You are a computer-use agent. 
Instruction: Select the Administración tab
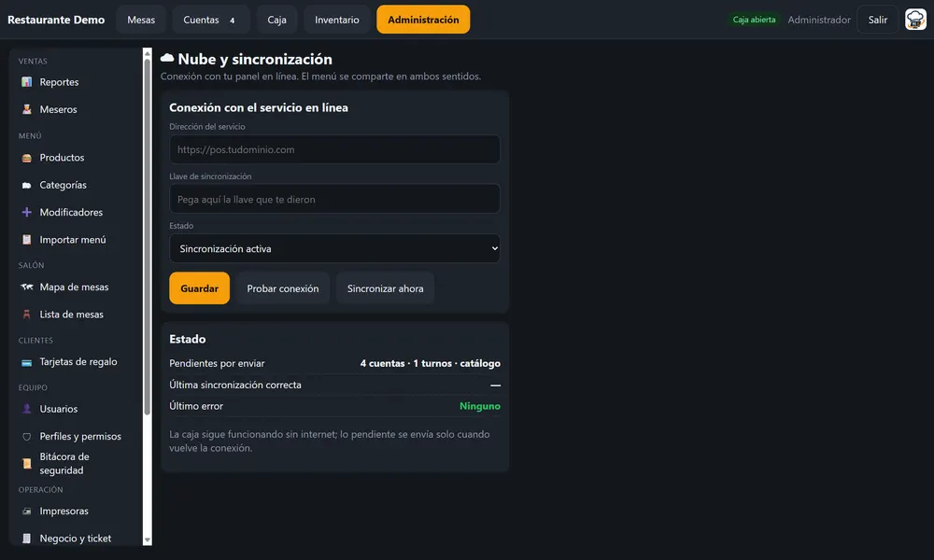(x=423, y=20)
